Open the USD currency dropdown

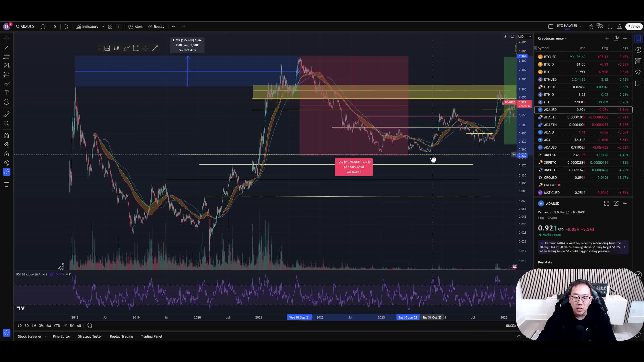(x=524, y=37)
